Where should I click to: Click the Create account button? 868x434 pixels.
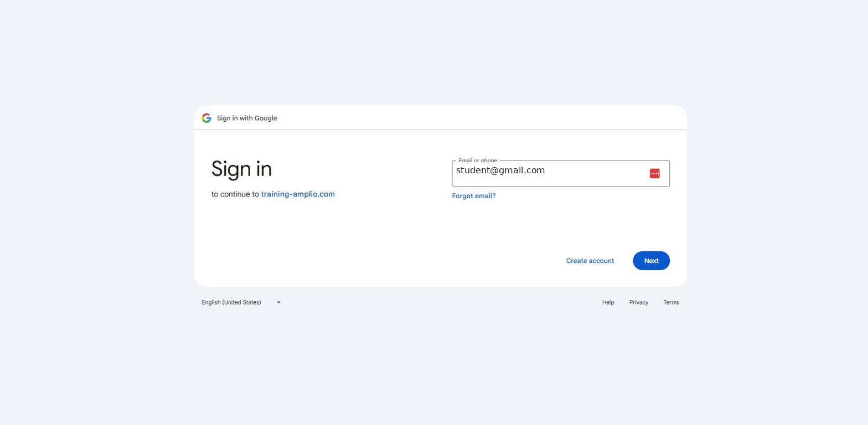[x=590, y=261]
